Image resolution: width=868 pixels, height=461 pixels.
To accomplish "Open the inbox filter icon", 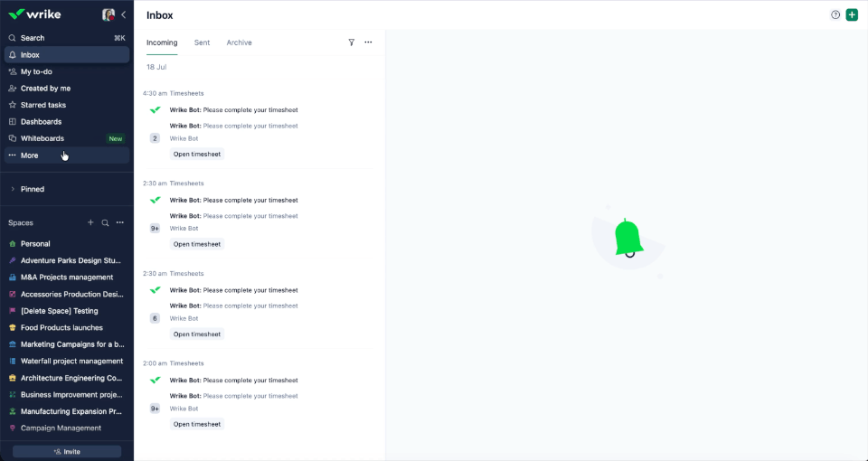I will [352, 42].
